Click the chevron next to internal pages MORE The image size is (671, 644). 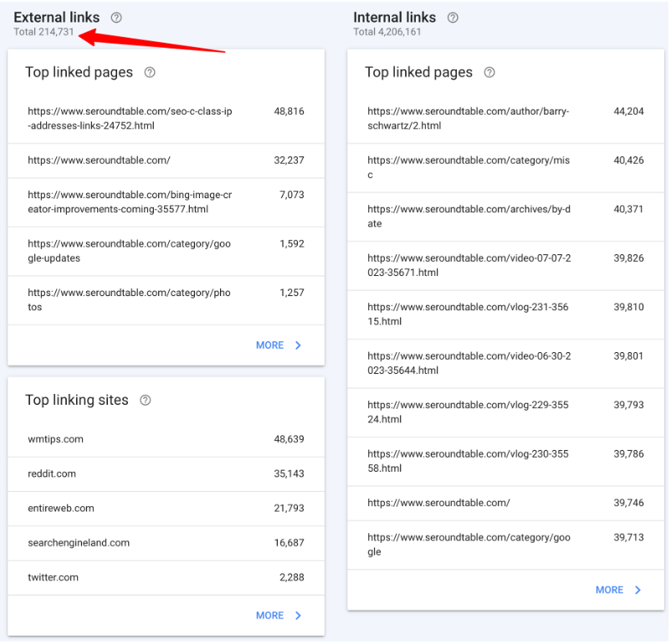638,590
